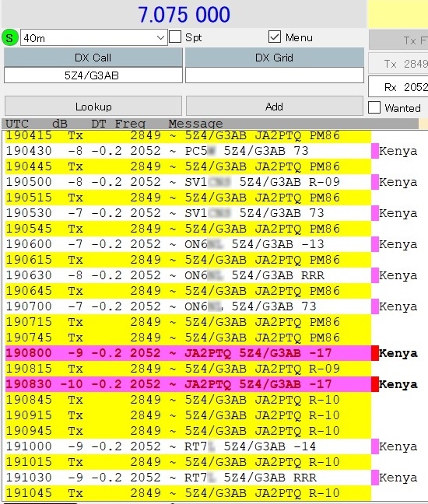Toggle the Wanted checkbox
The image size is (428, 504).
point(374,107)
